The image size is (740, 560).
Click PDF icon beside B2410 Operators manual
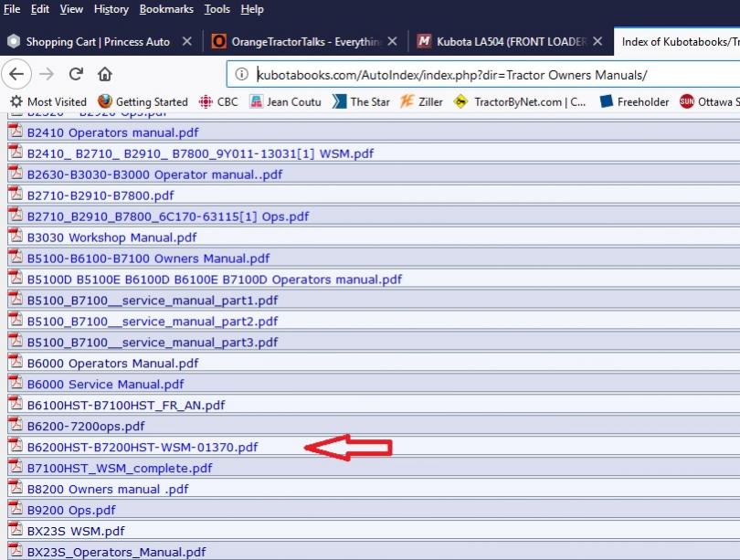point(16,131)
